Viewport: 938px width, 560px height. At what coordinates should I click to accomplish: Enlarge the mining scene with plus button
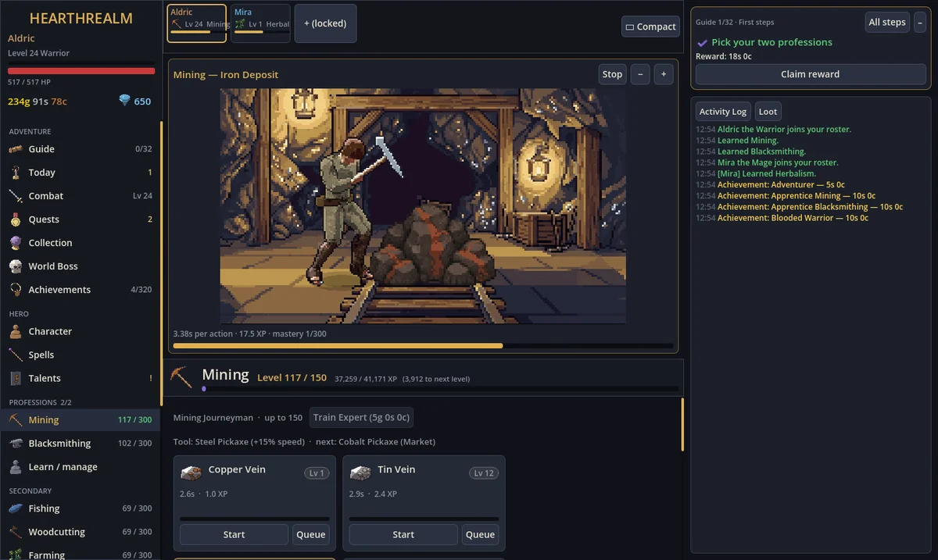coord(664,74)
